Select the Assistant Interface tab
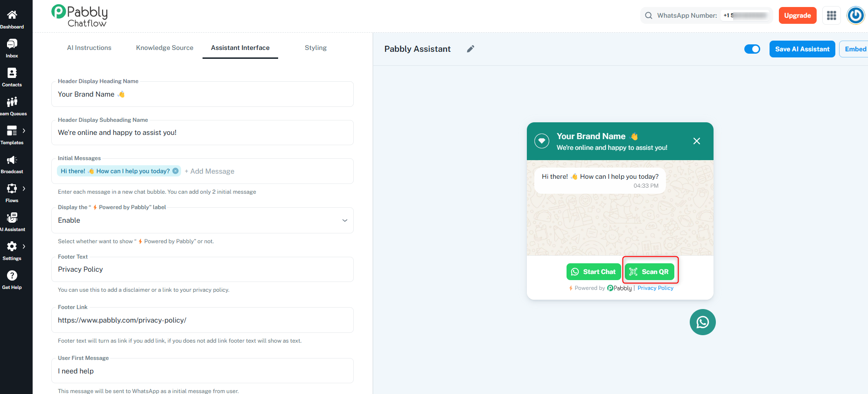Screen dimensions: 868x394 point(240,48)
